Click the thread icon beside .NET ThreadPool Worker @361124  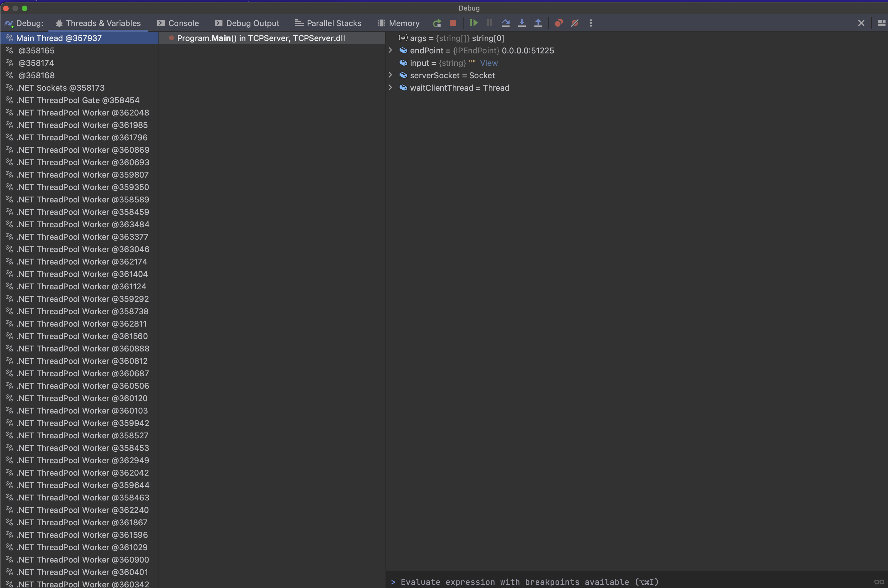pos(9,286)
